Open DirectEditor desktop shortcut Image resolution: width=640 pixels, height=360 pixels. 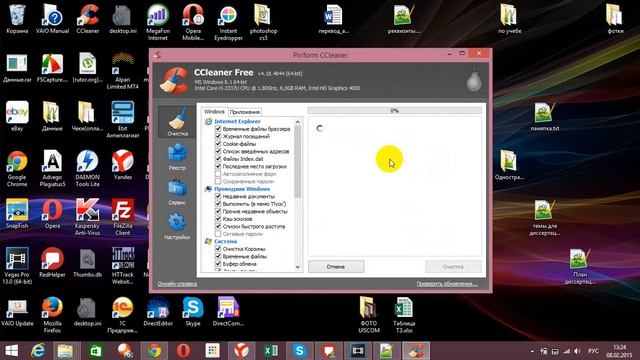158,311
